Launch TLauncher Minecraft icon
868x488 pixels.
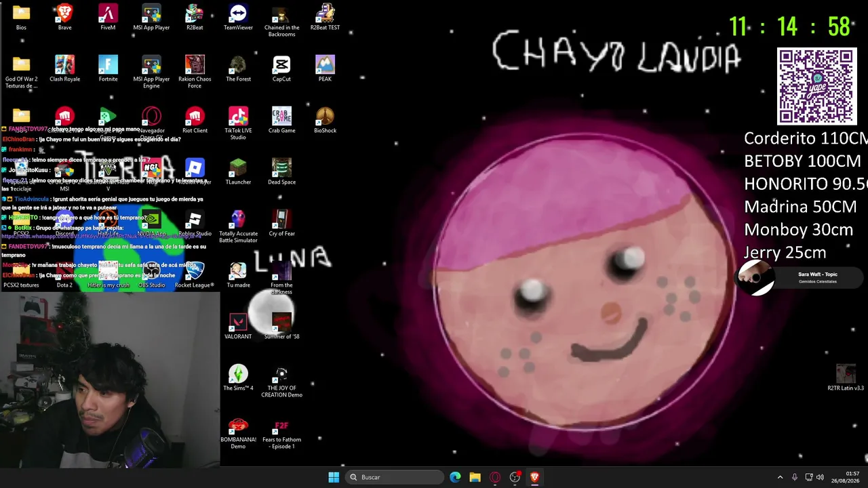tap(238, 171)
